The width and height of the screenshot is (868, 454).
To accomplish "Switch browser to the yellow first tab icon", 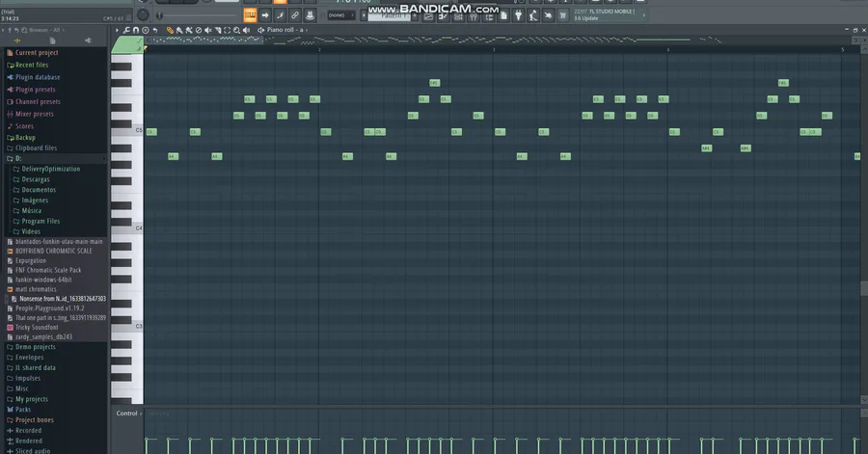I will (x=17, y=40).
